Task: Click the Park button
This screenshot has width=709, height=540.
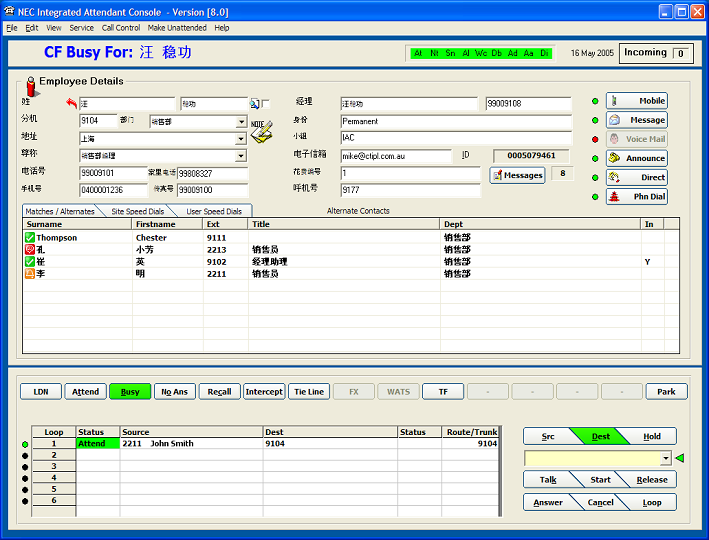Action: point(666,392)
